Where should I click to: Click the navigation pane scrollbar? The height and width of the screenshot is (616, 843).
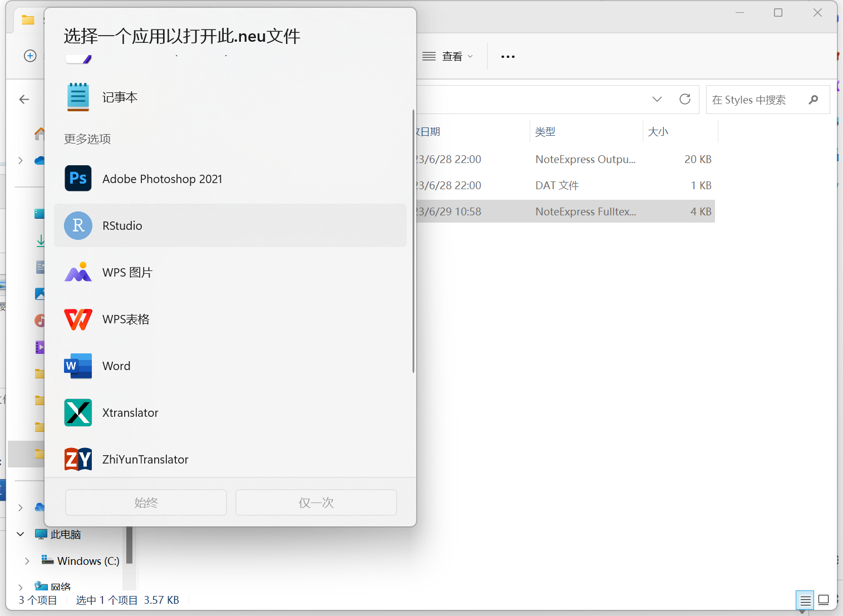pos(129,545)
